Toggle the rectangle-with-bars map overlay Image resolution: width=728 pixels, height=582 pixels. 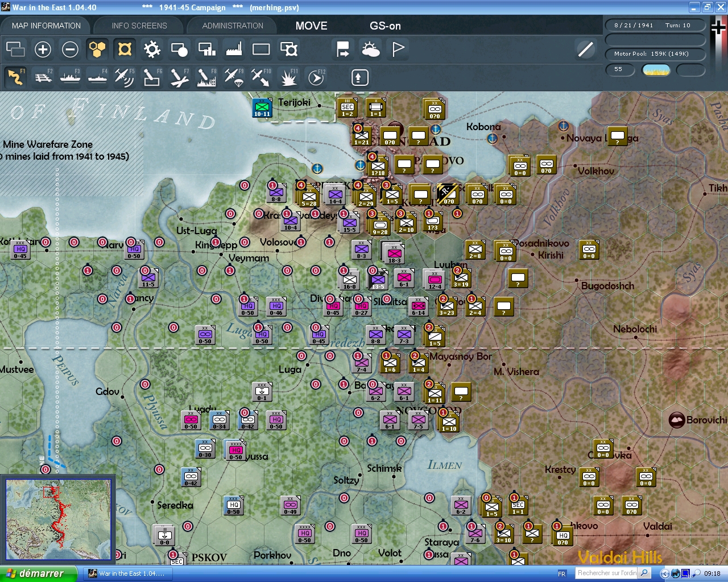[x=206, y=49]
